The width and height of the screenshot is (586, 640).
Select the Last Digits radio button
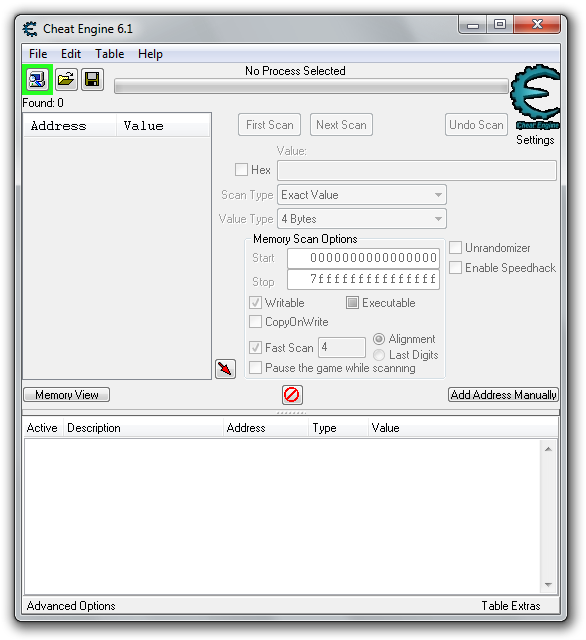379,355
